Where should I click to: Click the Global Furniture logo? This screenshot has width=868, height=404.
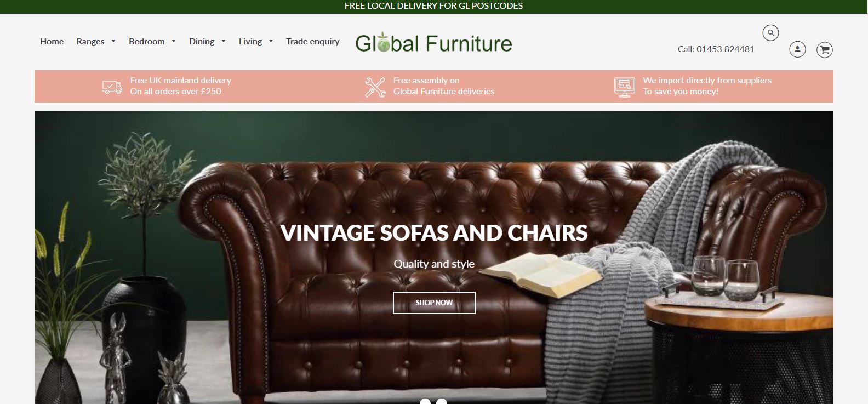click(433, 43)
